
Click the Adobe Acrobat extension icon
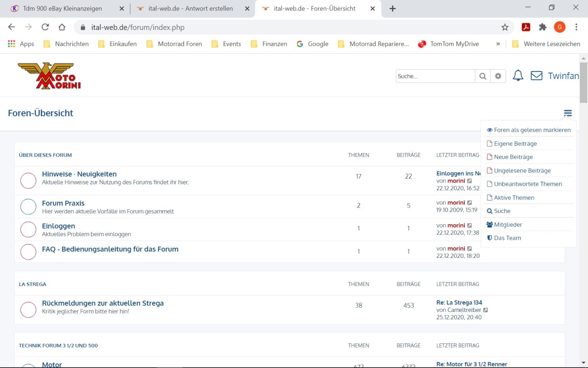click(526, 27)
